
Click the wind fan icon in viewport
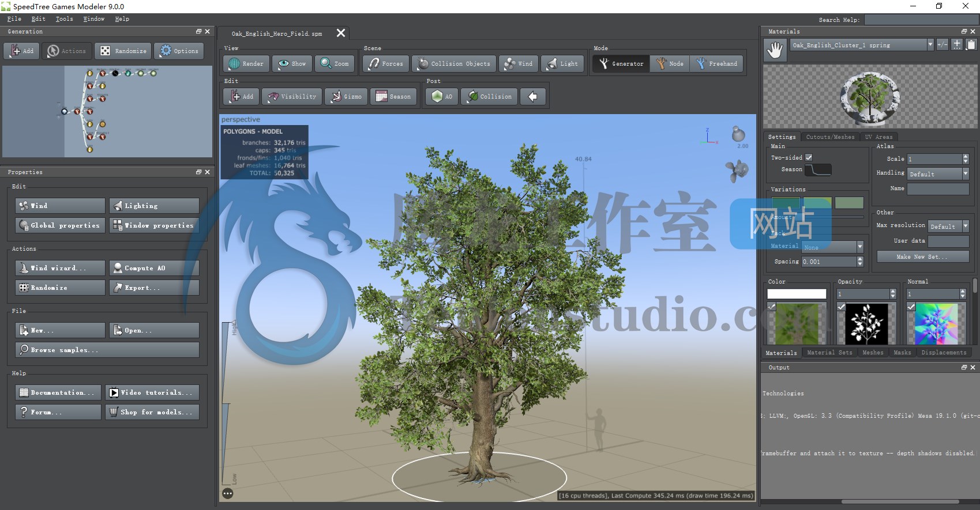click(737, 171)
